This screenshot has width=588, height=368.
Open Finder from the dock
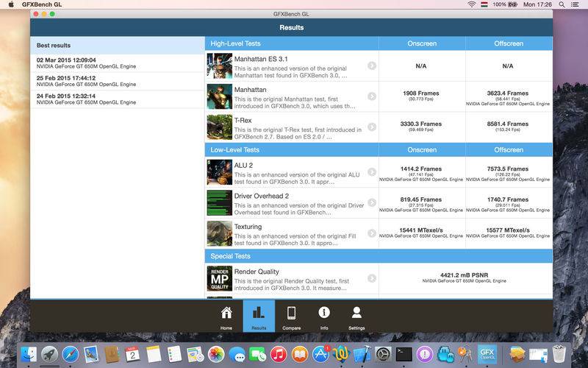(29, 354)
